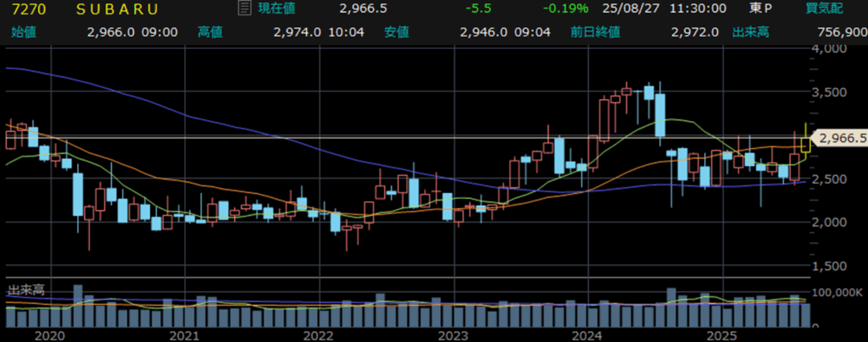868x342 pixels.
Task: Click the 出来高 volume panel label
Action: pyautogui.click(x=26, y=290)
